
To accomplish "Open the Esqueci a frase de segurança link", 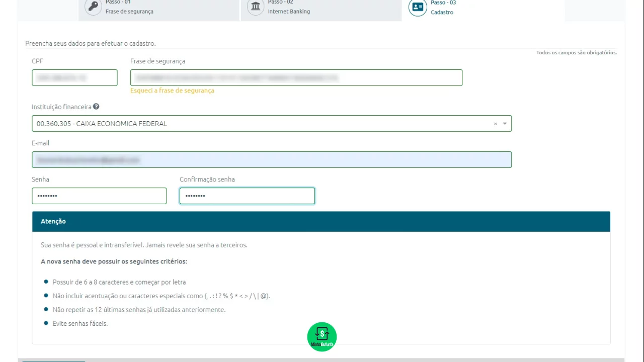I will click(172, 90).
